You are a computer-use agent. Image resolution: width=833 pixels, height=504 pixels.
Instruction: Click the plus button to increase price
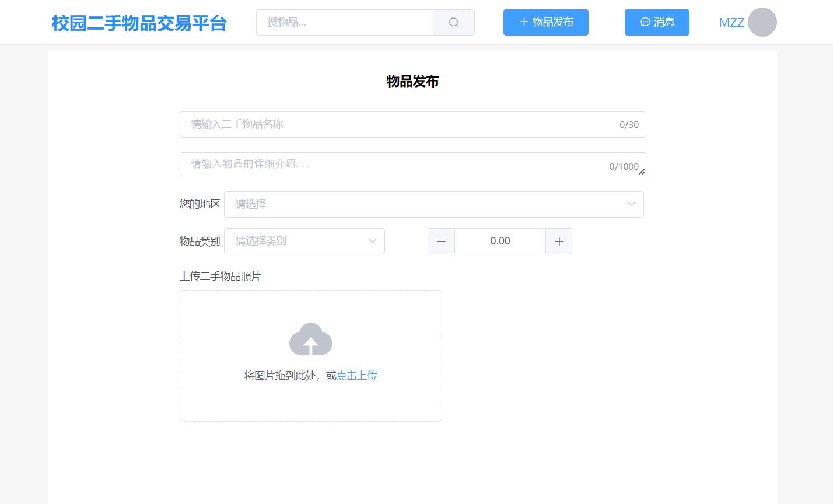coord(559,242)
